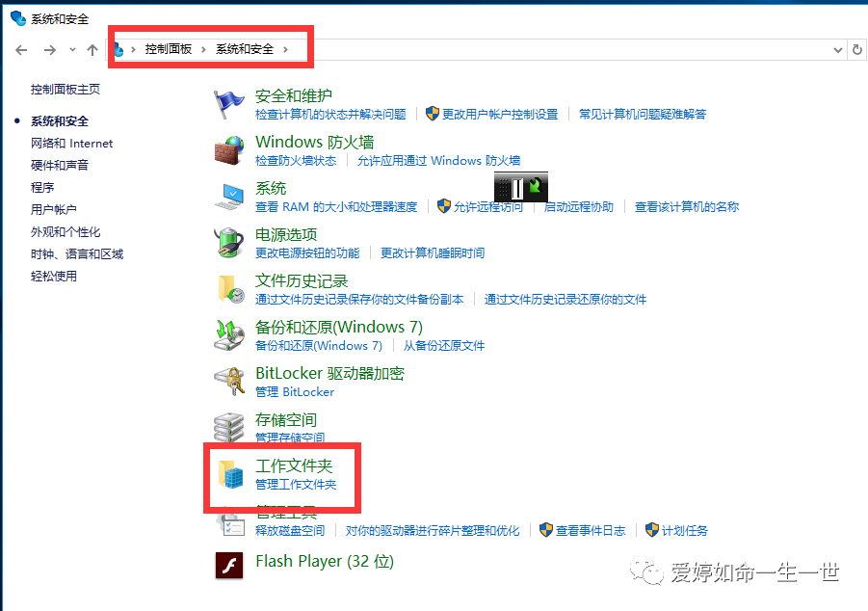Click 对你的驱动器进行碎片整理和优化 link
The image size is (868, 611).
[433, 531]
